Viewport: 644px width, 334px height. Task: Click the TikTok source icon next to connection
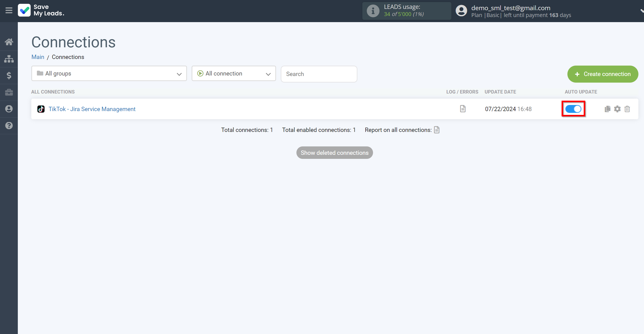tap(41, 109)
